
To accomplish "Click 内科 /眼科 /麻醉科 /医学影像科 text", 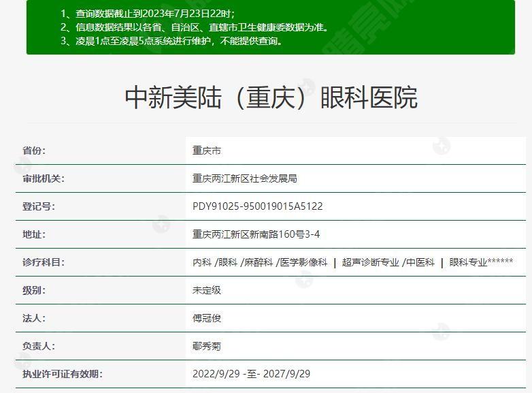I will [x=260, y=262].
